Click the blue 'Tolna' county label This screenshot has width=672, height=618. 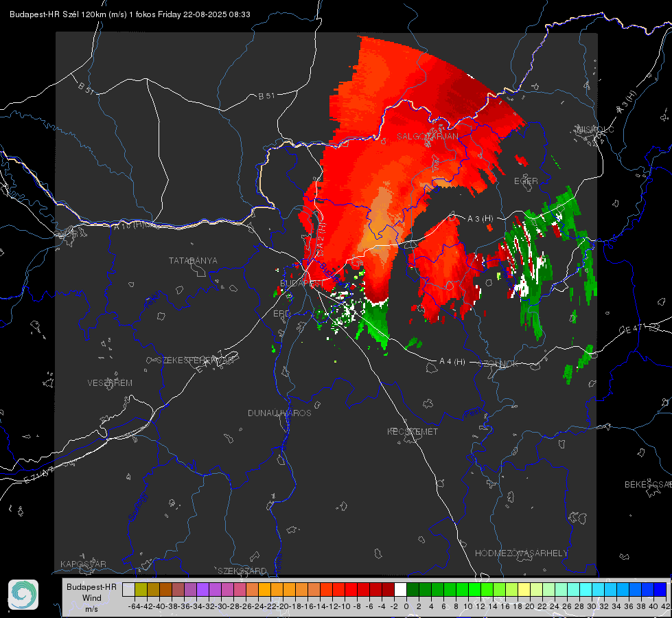278,564
